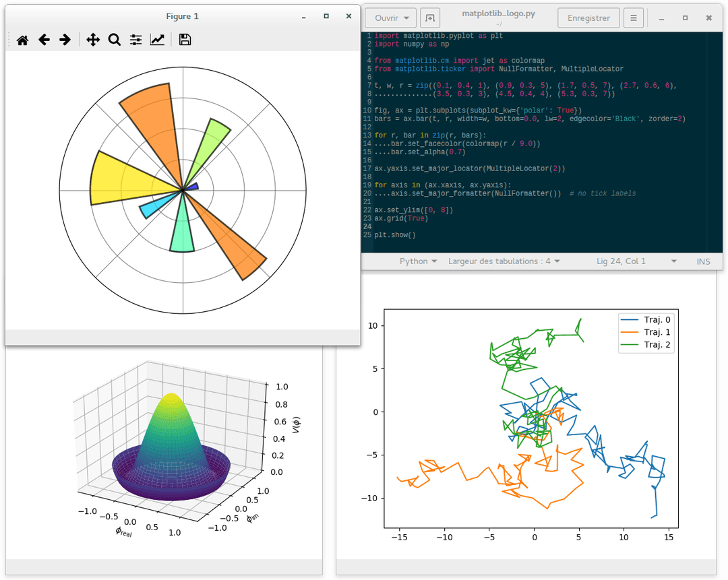Image resolution: width=728 pixels, height=580 pixels.
Task: Click the Home icon to reset the plot view
Action: [22, 40]
